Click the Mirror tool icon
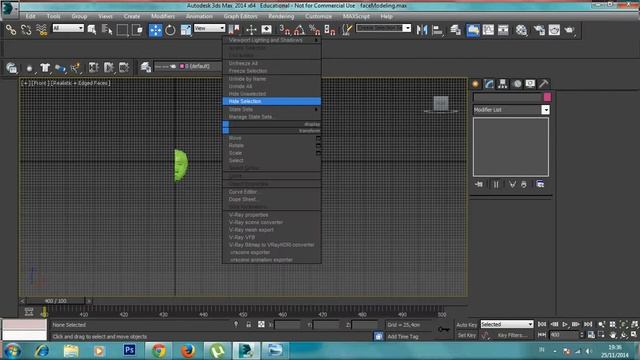 (422, 30)
